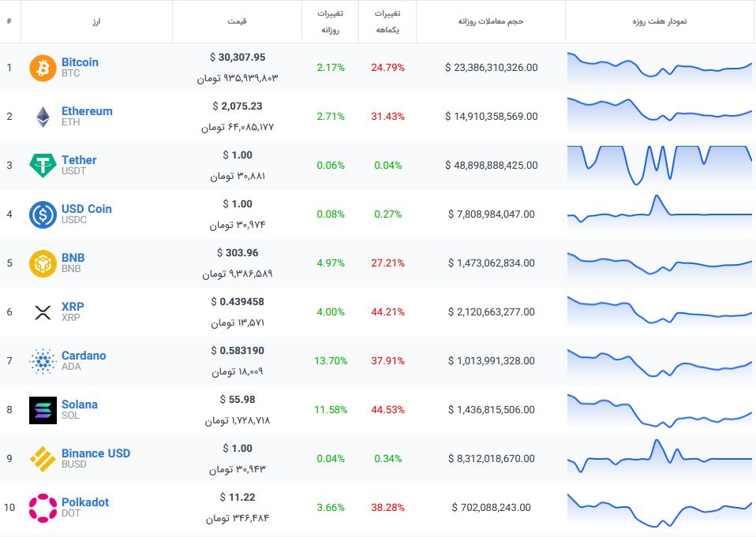This screenshot has height=537, width=756.
Task: Open the Bitcoin coin link
Action: (80, 62)
